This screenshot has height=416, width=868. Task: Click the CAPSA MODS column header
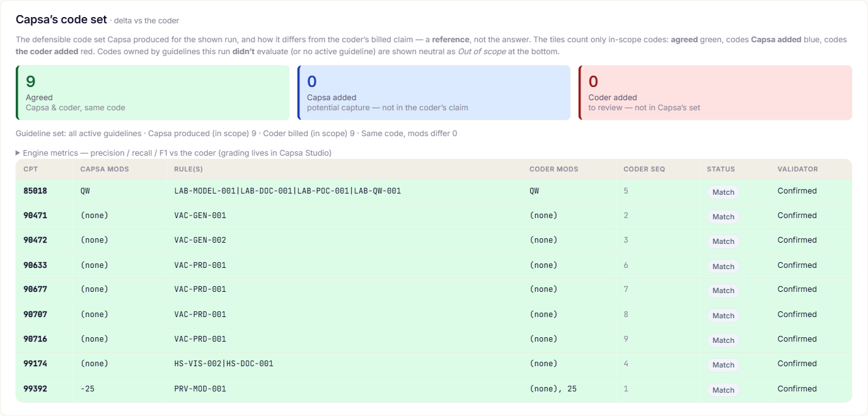pos(105,169)
